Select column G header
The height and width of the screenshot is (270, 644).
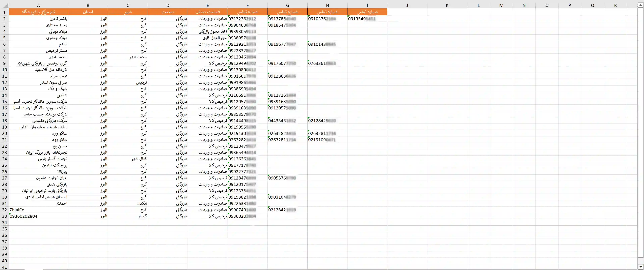point(287,5)
